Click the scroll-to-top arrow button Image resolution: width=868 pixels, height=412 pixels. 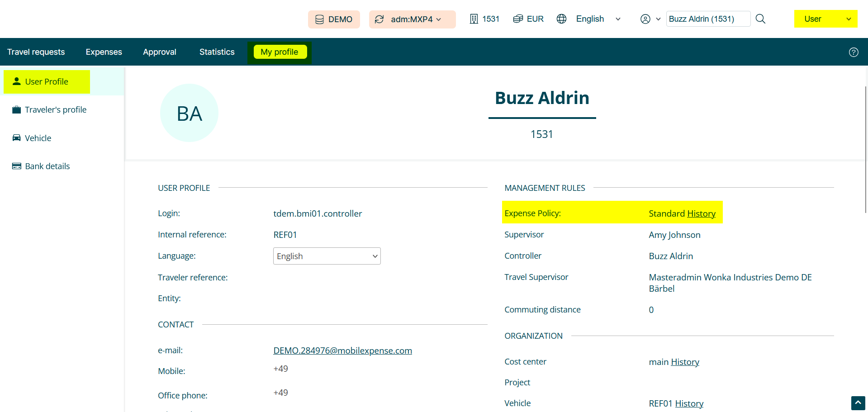tap(858, 403)
